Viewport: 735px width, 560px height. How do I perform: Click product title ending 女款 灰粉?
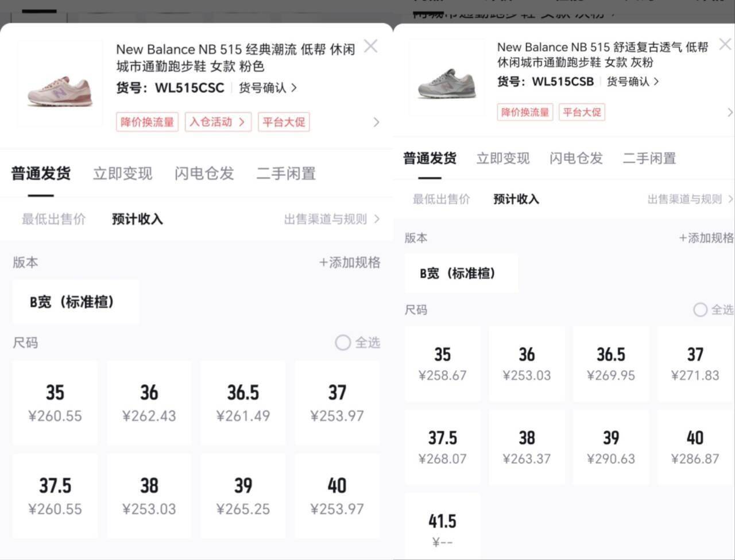[x=603, y=55]
